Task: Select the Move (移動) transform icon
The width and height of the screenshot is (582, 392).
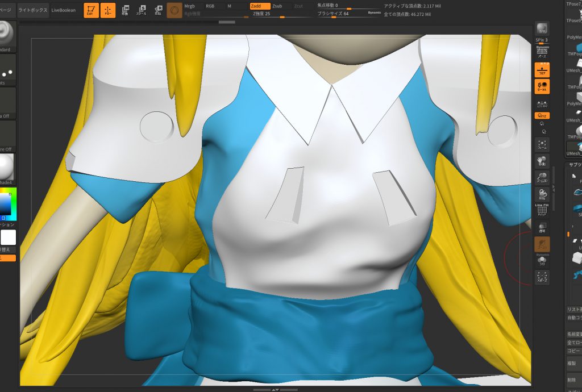Action: pos(126,10)
